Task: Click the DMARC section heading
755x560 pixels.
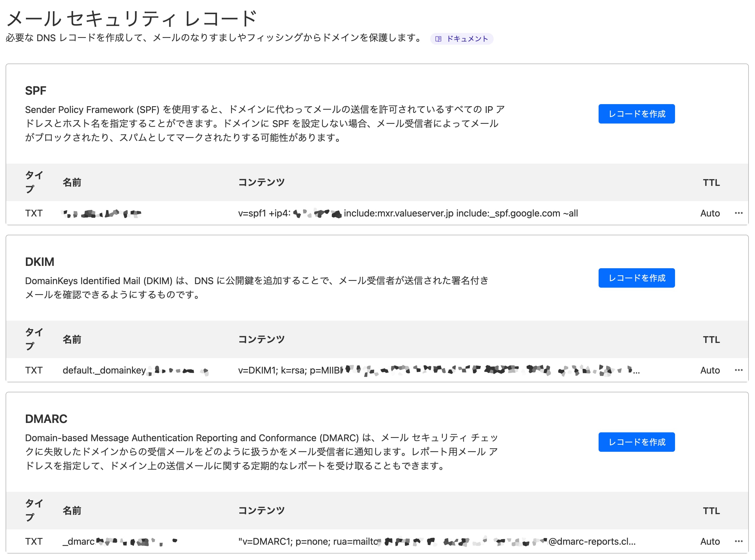Action: (46, 419)
